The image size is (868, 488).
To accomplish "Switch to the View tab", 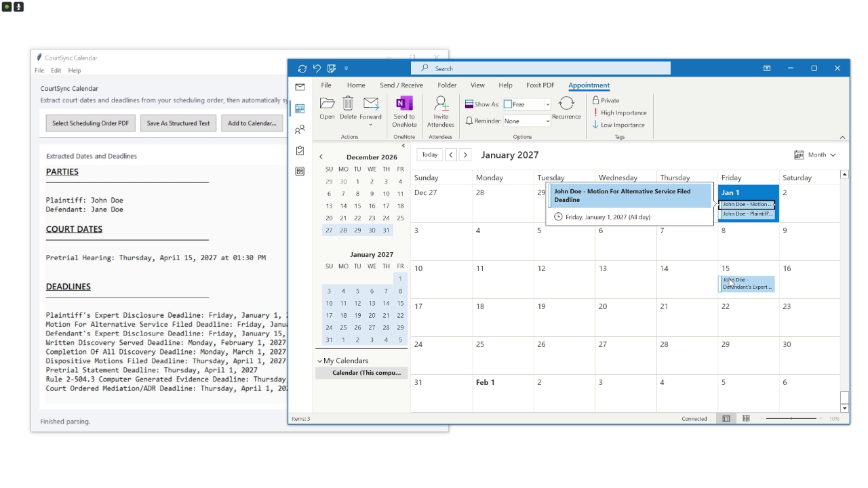I will pyautogui.click(x=478, y=85).
